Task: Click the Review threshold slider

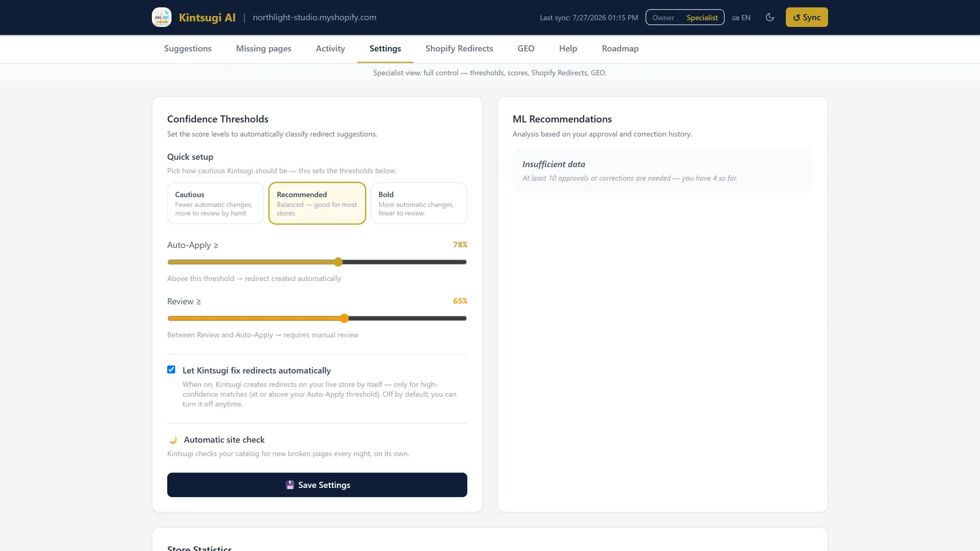Action: [317, 318]
